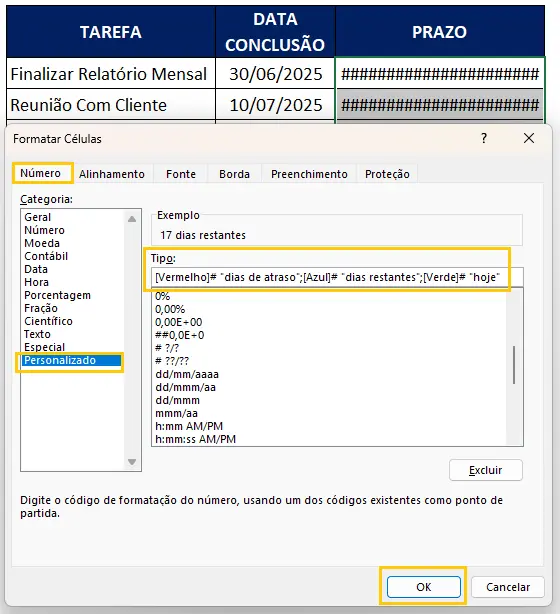Viewport: 560px width, 614px height.
Task: Select PRAZO cell for Finalizar Relatório Mensal
Action: coord(440,74)
